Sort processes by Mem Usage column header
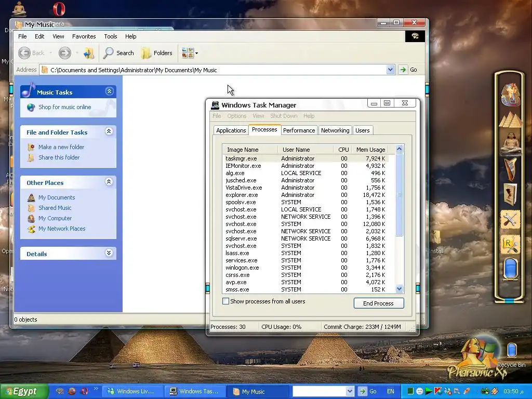Screen dimensions: 532x399 (x=370, y=150)
